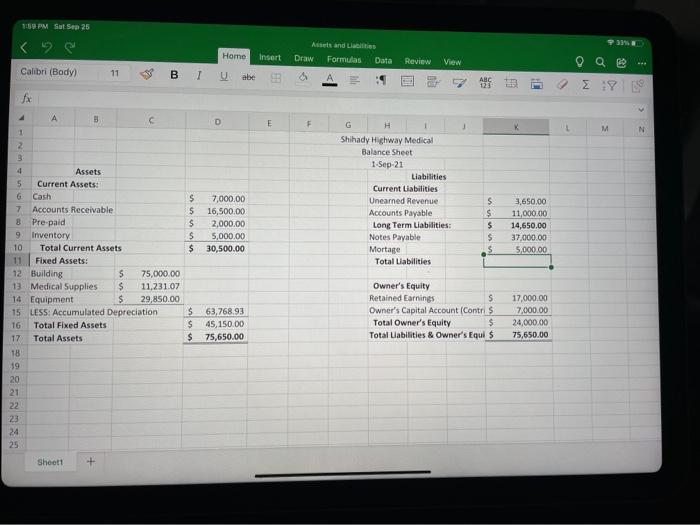Switch to the Insert tab
700x525 pixels.
coord(270,57)
